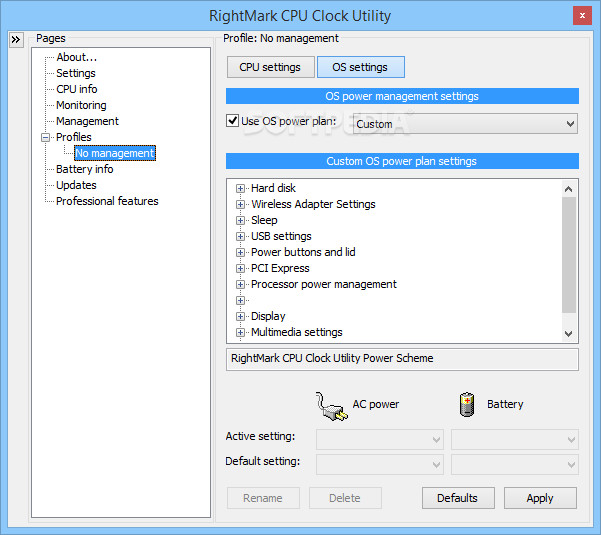Expand Processor power management node
The width and height of the screenshot is (601, 535).
coord(240,284)
